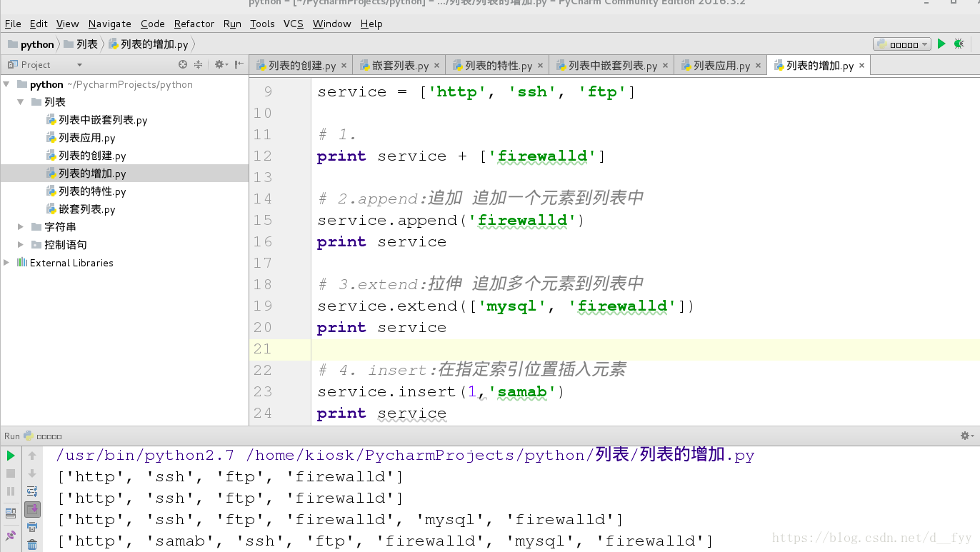Click 列表的增加.py in navigation breadcrumb

149,44
